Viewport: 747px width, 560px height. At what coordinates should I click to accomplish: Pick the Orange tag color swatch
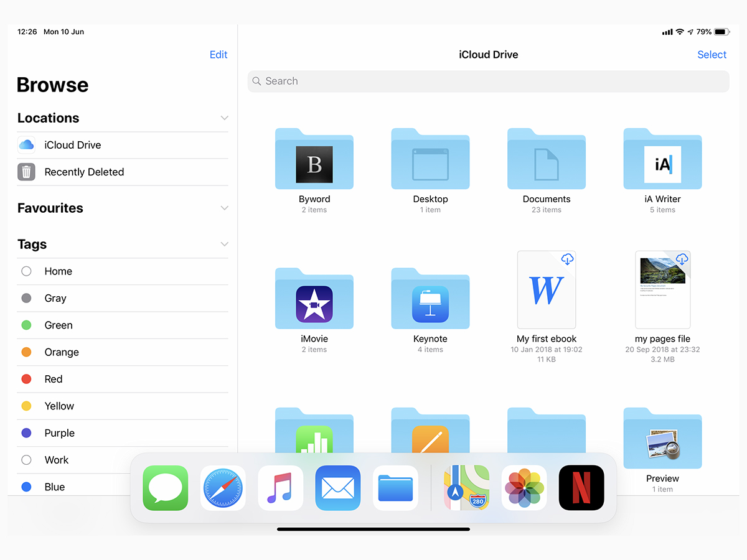pos(26,352)
